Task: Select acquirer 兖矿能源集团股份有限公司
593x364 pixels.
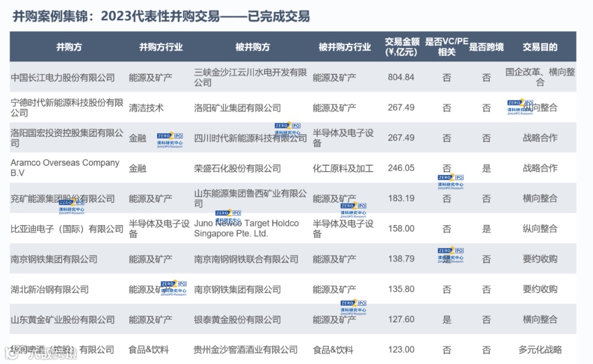Action: tap(63, 198)
